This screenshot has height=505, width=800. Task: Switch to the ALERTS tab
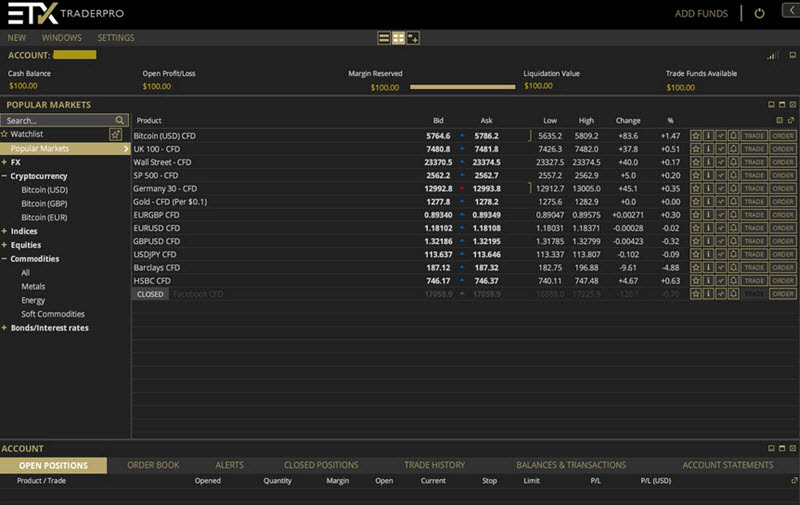coord(230,465)
